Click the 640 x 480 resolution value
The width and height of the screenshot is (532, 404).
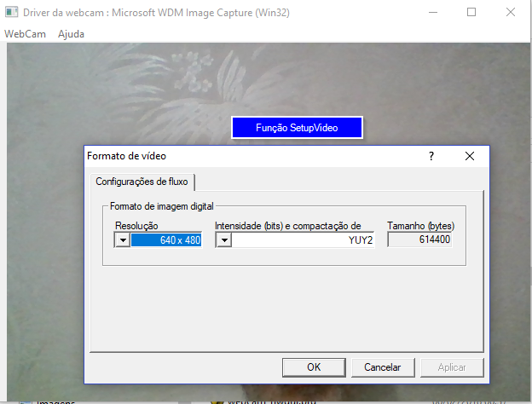[x=166, y=240]
